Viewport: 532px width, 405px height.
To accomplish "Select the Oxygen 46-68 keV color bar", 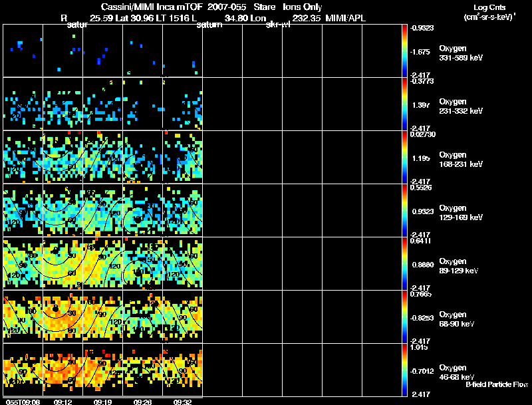I will pos(406,370).
